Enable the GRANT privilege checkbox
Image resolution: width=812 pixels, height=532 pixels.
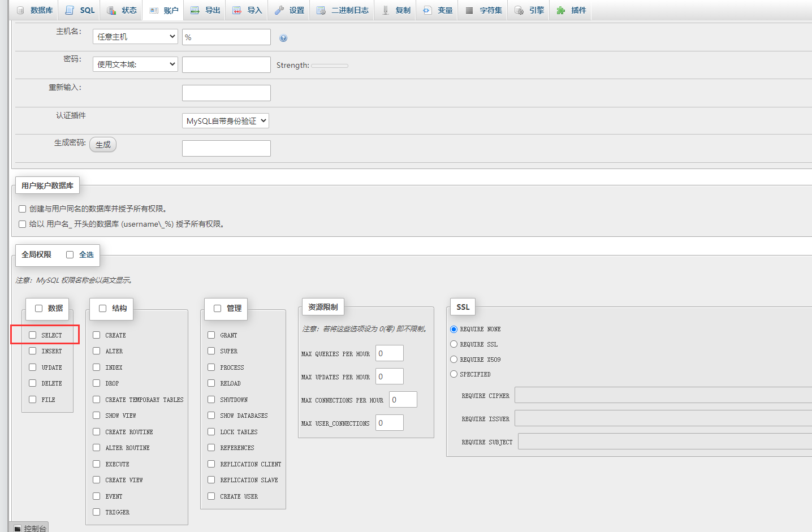pos(211,335)
